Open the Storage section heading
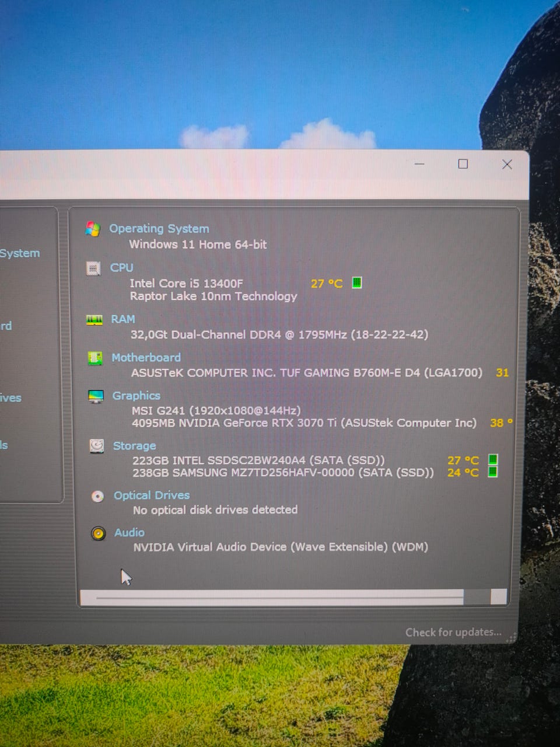The width and height of the screenshot is (560, 747). tap(135, 446)
